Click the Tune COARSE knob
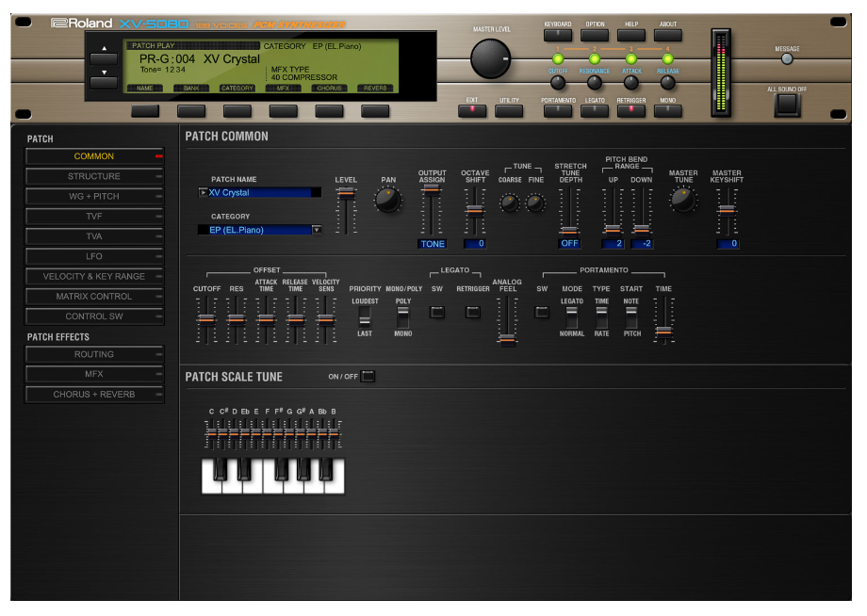Viewport: 867px width, 616px height. click(x=509, y=203)
